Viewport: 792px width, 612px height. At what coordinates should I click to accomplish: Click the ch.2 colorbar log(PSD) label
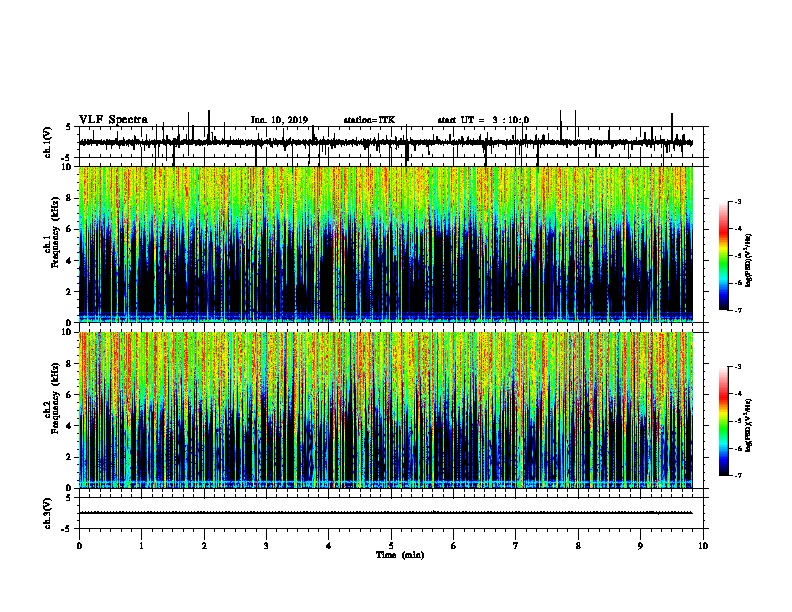click(748, 426)
